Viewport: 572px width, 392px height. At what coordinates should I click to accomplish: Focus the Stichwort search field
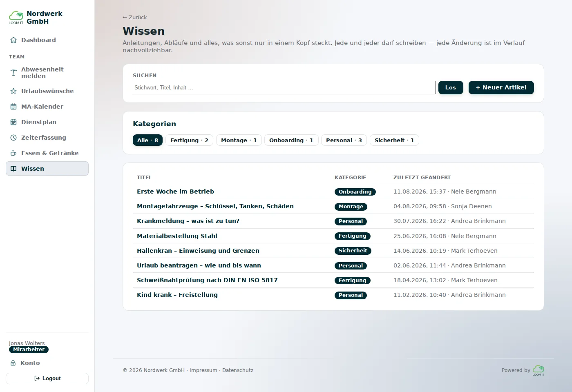click(x=284, y=87)
